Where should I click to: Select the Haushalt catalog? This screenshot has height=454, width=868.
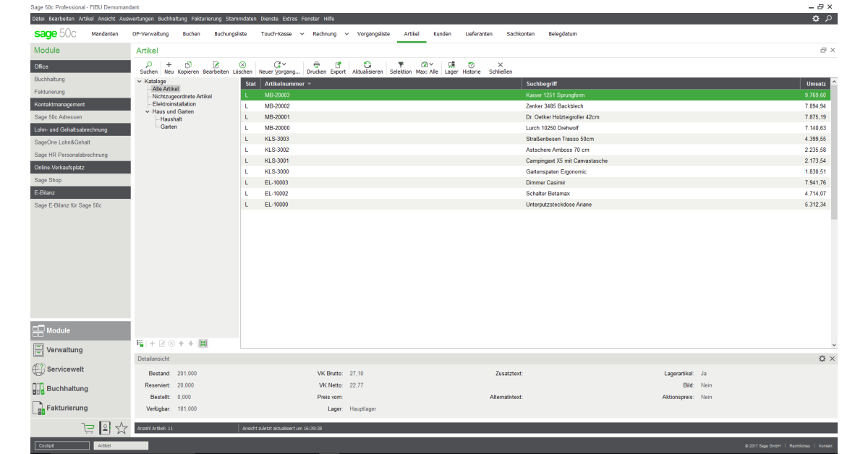pos(171,119)
